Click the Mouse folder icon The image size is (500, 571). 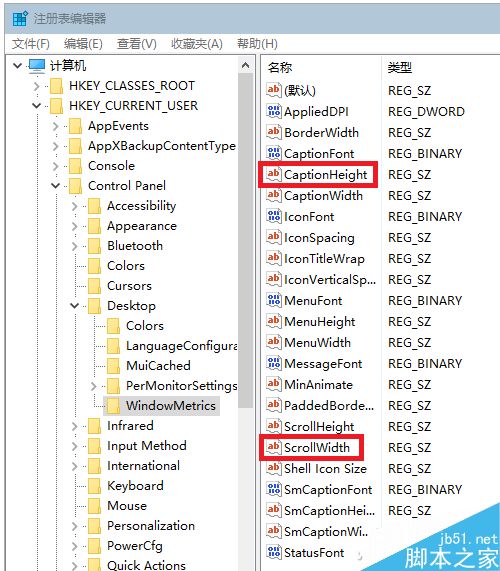94,506
